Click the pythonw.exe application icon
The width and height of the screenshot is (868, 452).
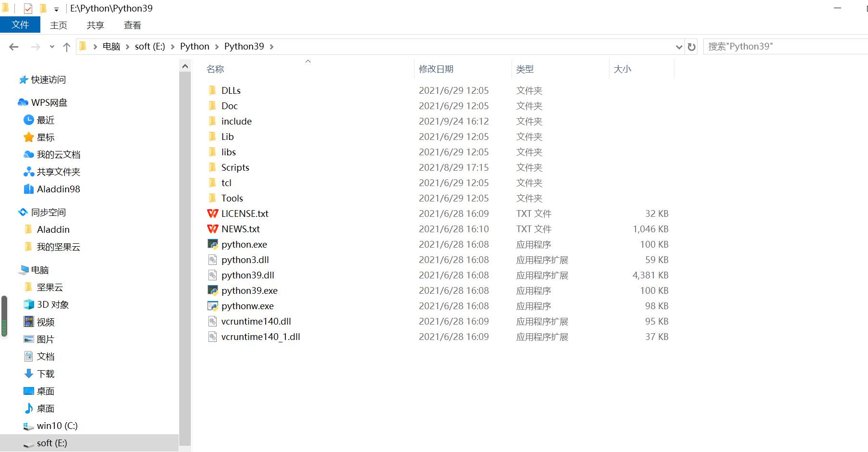coord(212,306)
